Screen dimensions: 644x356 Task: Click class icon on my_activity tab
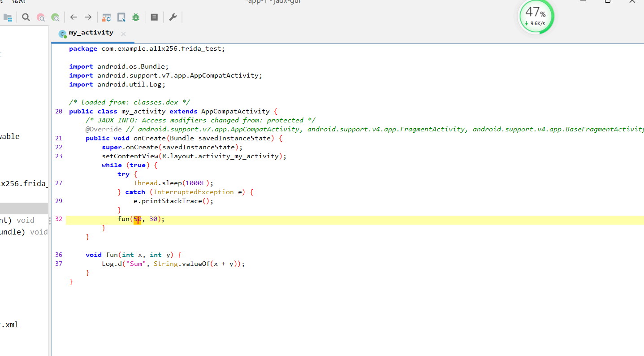point(63,34)
